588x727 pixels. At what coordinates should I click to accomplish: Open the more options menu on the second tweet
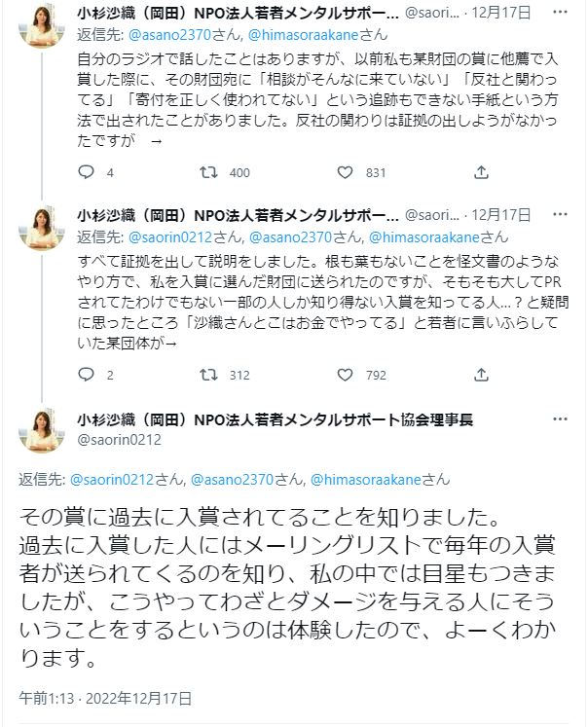(x=560, y=214)
